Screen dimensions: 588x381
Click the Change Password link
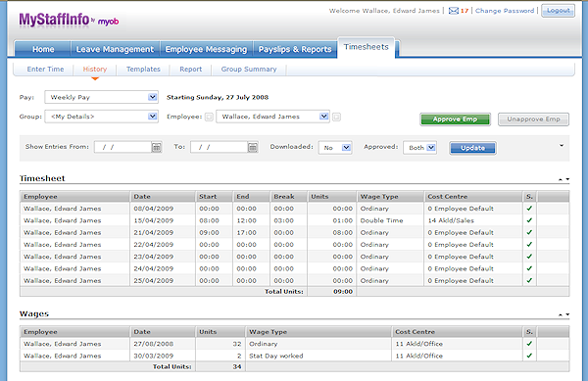point(505,11)
